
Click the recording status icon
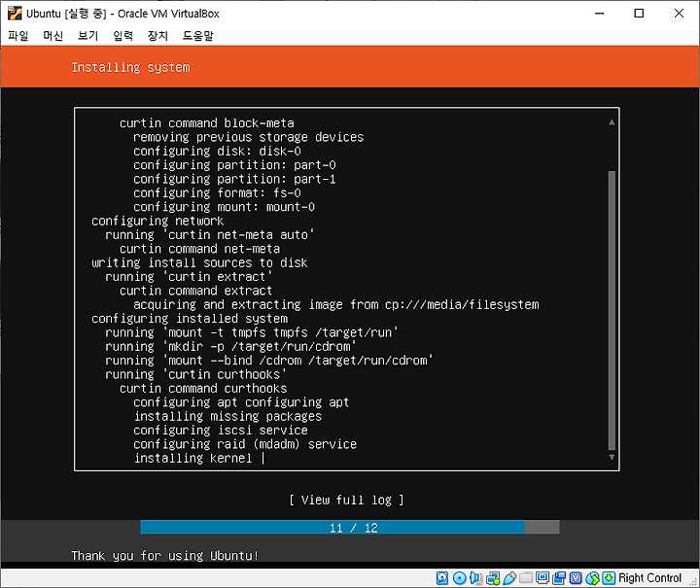tap(559, 578)
